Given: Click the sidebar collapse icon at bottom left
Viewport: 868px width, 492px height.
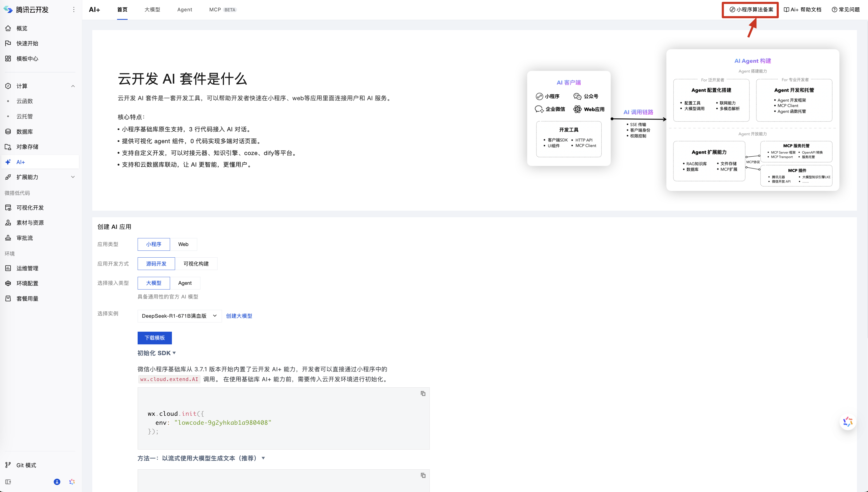Looking at the screenshot, I should 8,482.
